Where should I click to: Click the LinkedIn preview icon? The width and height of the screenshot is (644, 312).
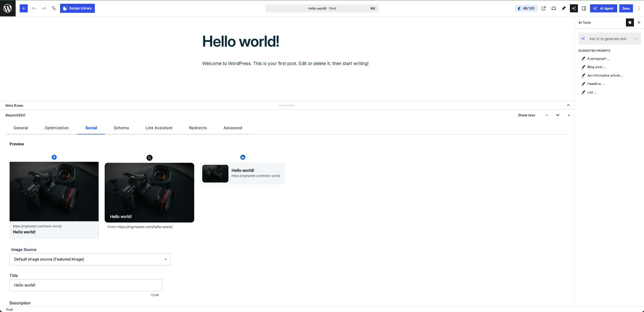tap(243, 157)
